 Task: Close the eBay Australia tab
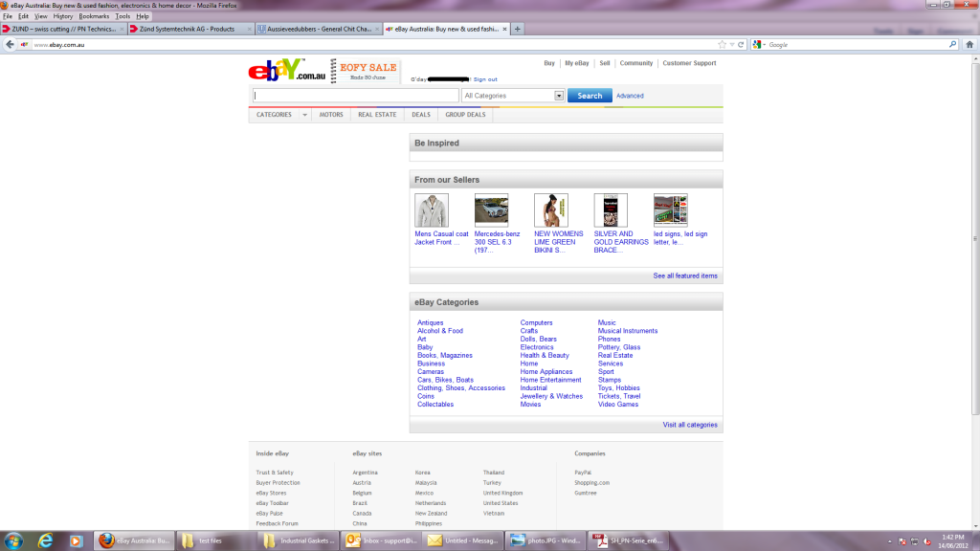(505, 29)
